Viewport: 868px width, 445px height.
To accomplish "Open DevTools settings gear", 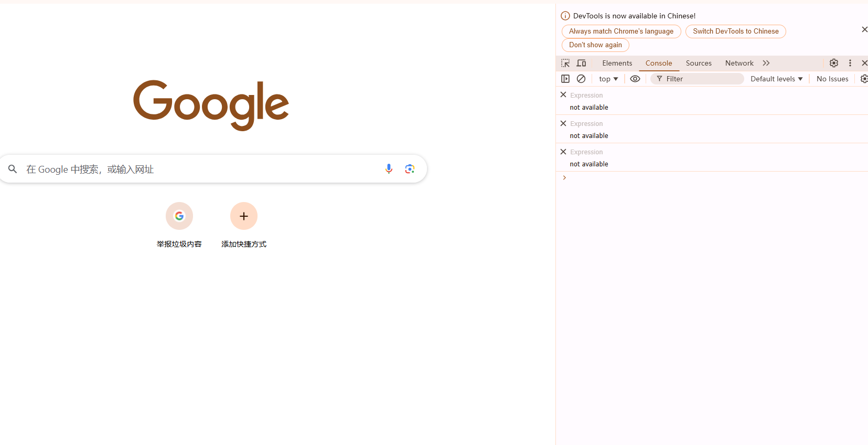I will 834,63.
